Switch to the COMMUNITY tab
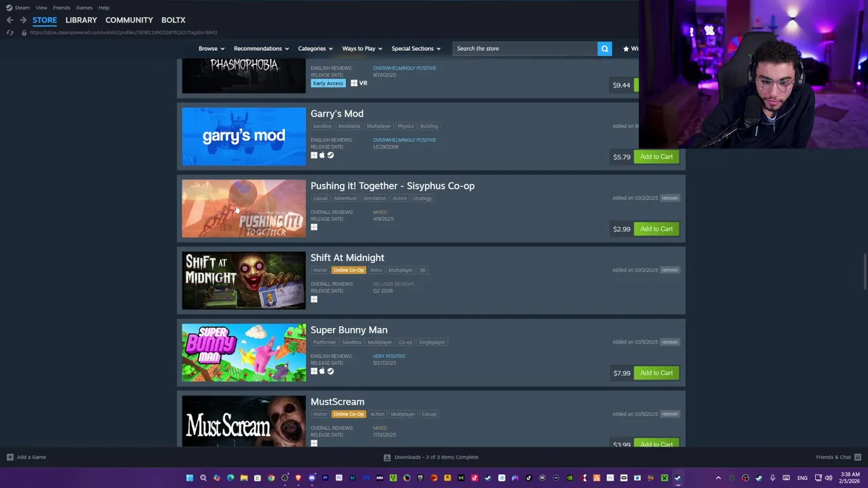The image size is (868, 488). point(129,20)
